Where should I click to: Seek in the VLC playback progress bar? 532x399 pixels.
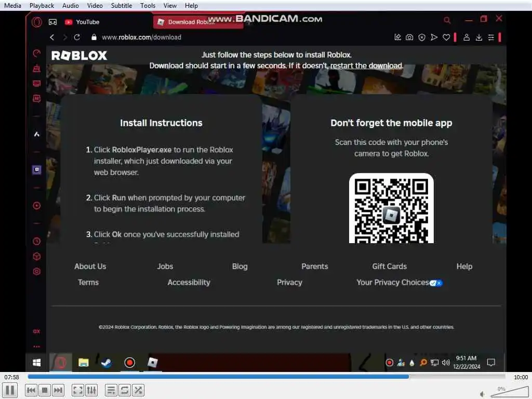[267, 376]
